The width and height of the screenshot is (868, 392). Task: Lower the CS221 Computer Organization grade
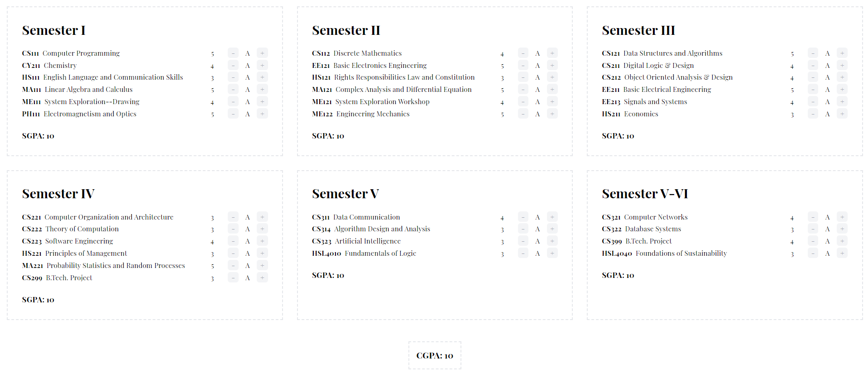point(233,217)
